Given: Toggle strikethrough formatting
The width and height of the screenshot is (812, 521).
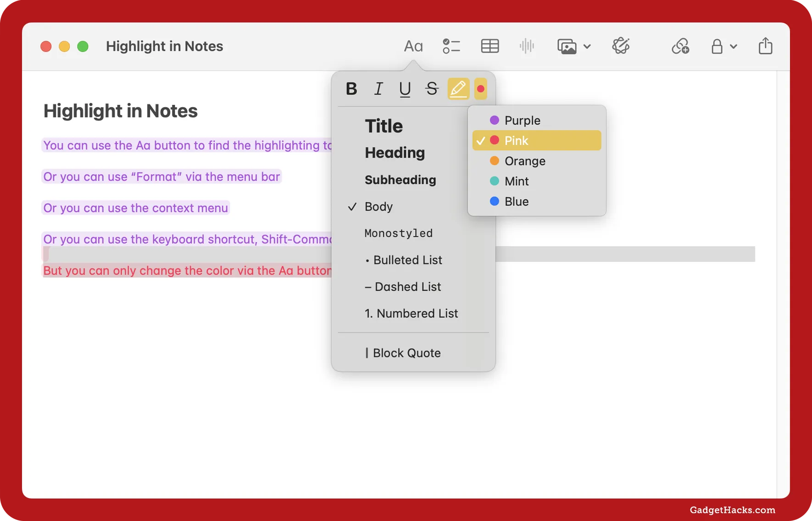Looking at the screenshot, I should [x=432, y=89].
